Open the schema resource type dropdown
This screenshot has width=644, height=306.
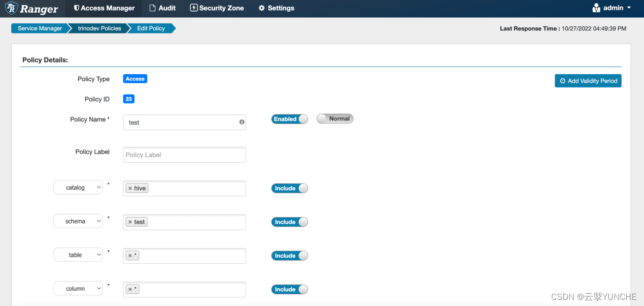coord(78,221)
